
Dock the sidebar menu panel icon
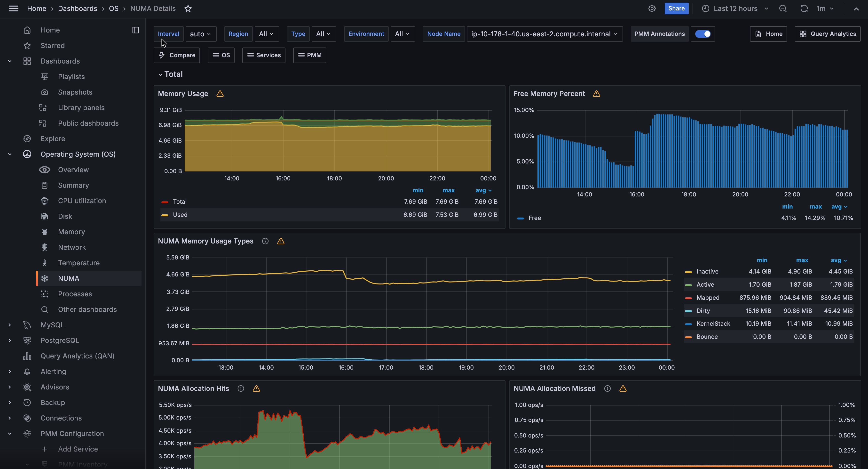tap(135, 30)
